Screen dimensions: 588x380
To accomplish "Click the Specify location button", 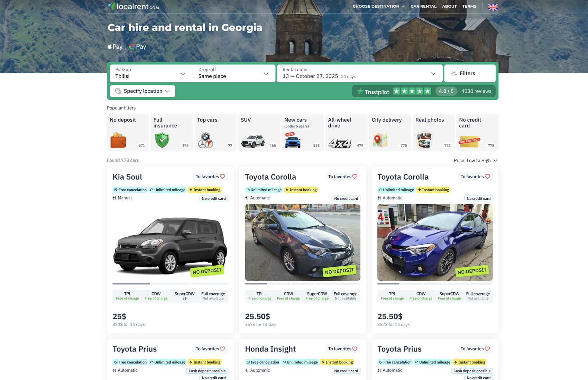I will pos(143,91).
